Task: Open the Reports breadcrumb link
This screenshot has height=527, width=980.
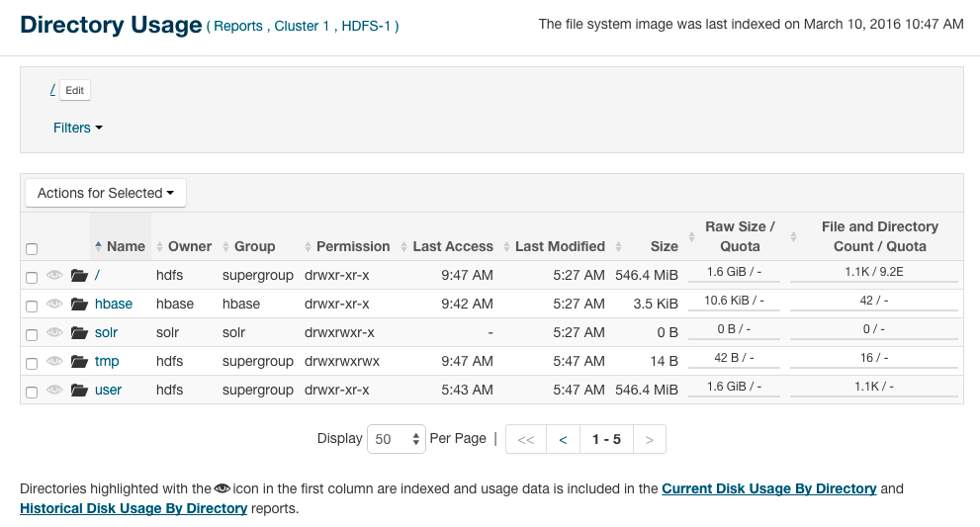Action: [x=237, y=27]
